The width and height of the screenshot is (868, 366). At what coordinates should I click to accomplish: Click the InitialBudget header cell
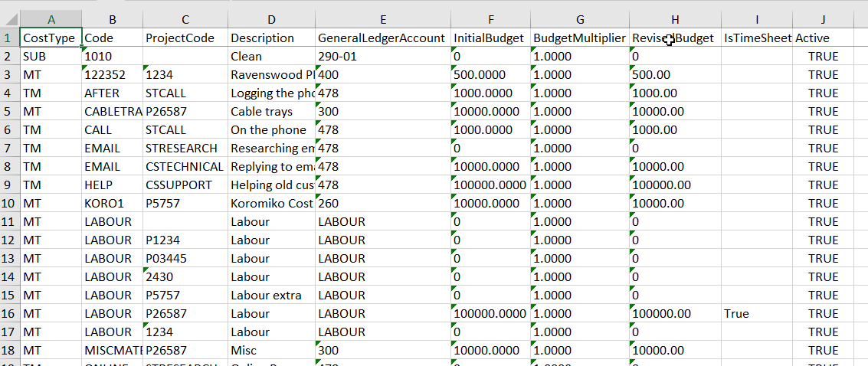pos(490,38)
